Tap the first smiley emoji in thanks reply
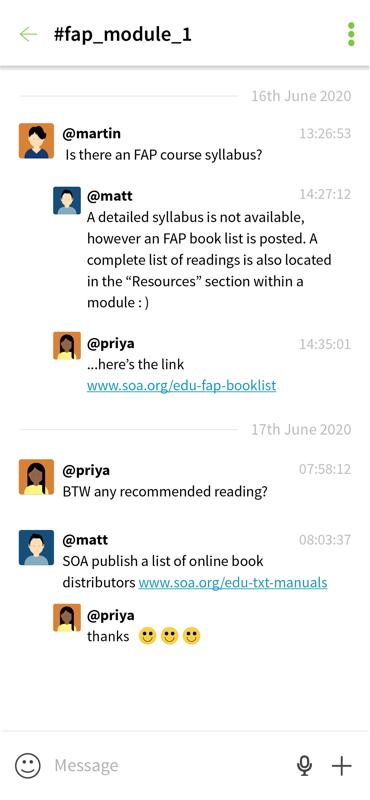Viewport: 370px width, 800px height. [147, 636]
